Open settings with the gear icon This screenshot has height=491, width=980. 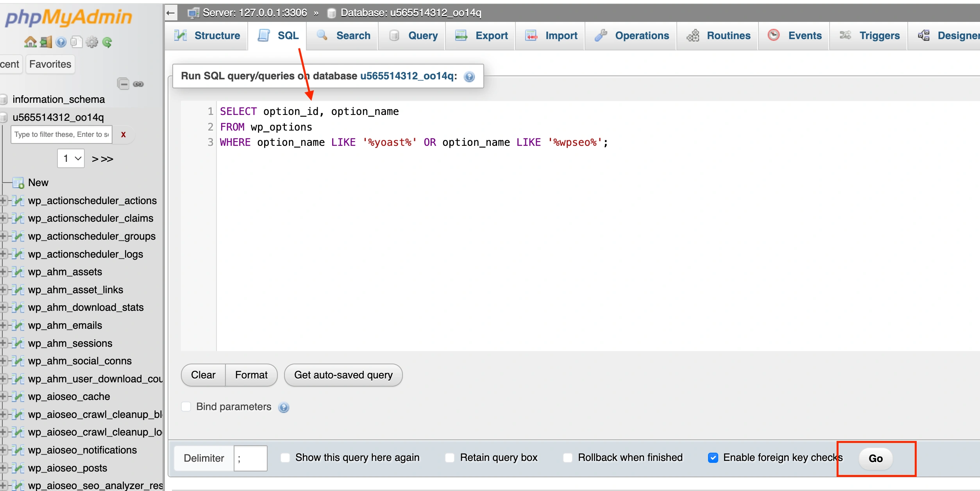(92, 42)
